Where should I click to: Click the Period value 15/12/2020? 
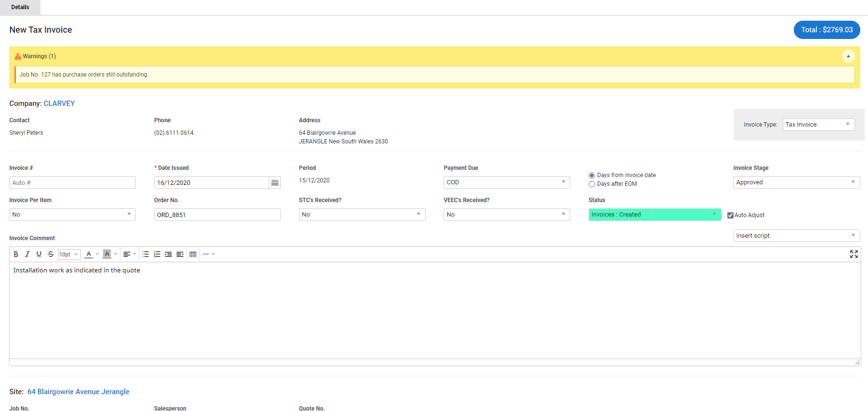314,180
